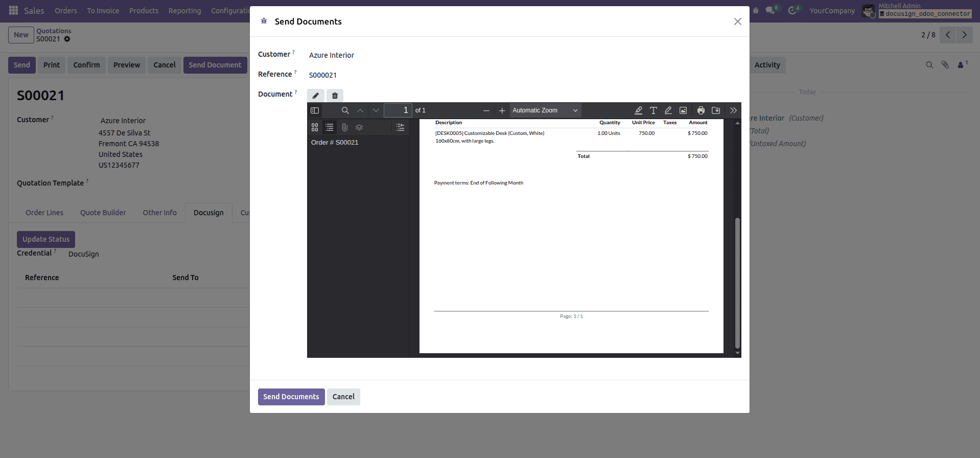Click the Confirm button

click(x=86, y=65)
